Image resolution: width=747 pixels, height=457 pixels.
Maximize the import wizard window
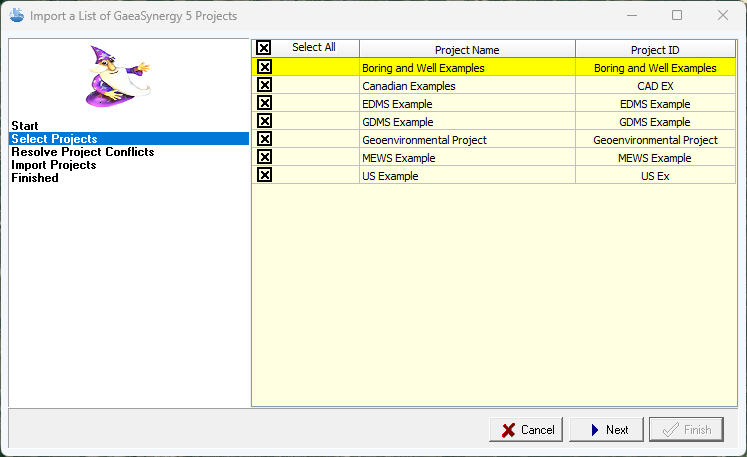click(676, 15)
